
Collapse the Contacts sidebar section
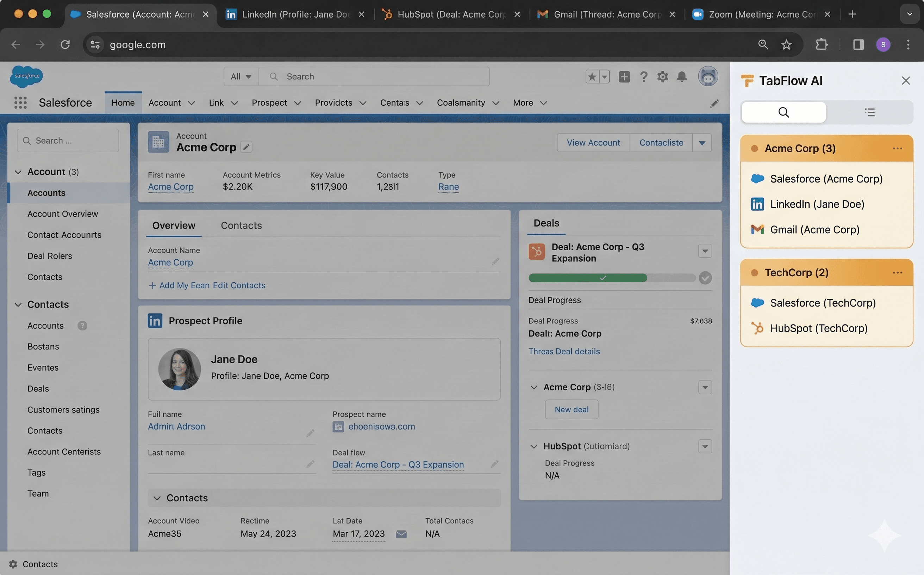click(x=18, y=305)
